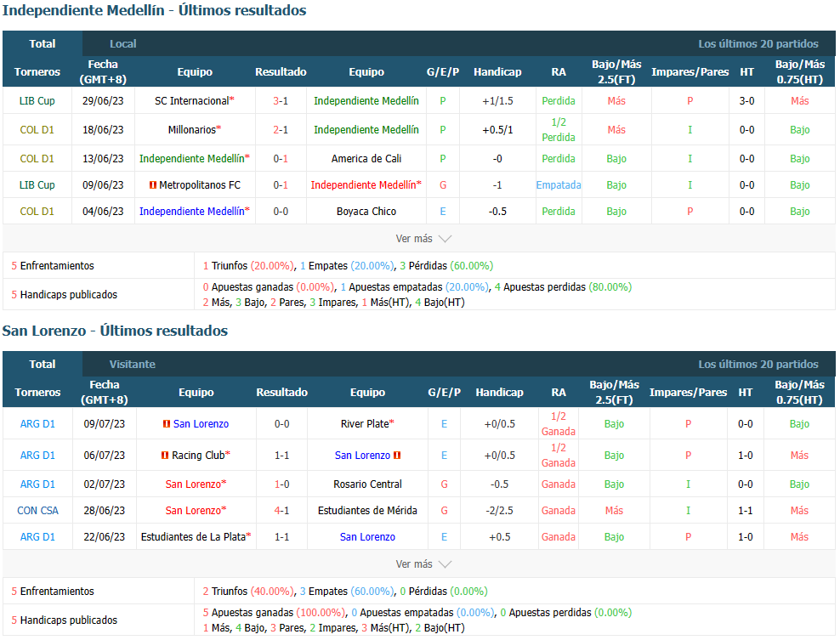Click the 'Independiente Medellín - Últimos resultados' heading
This screenshot has width=840, height=640.
point(154,11)
